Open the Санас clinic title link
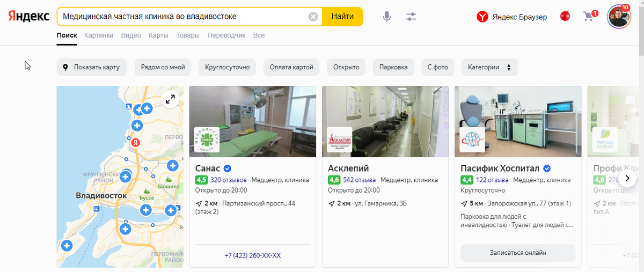 tap(208, 168)
